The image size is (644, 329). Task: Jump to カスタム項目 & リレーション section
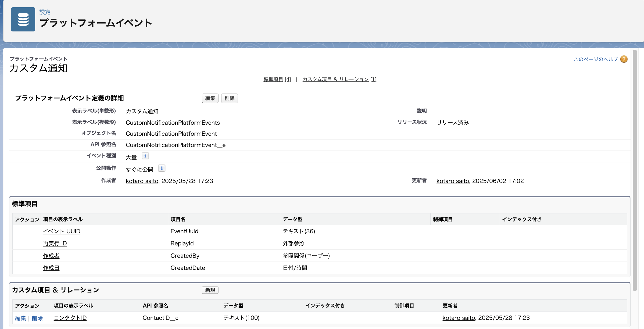pyautogui.click(x=335, y=79)
